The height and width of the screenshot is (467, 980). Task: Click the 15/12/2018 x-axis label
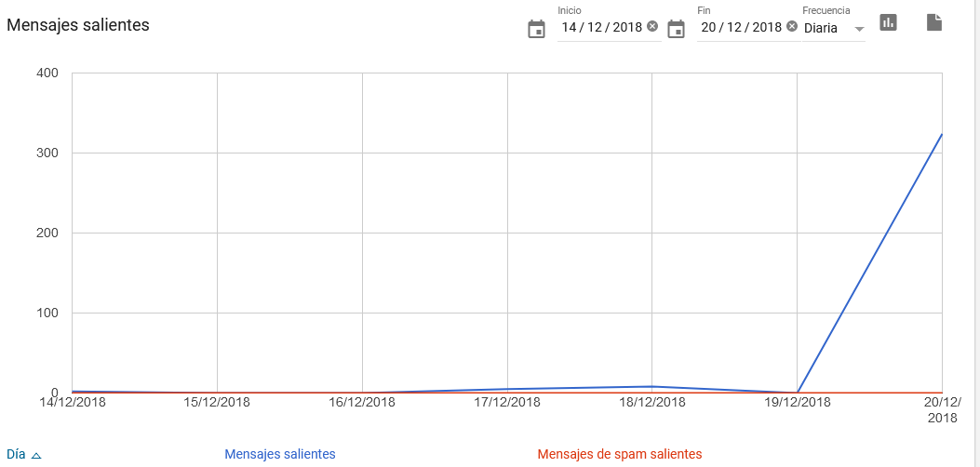tap(217, 403)
